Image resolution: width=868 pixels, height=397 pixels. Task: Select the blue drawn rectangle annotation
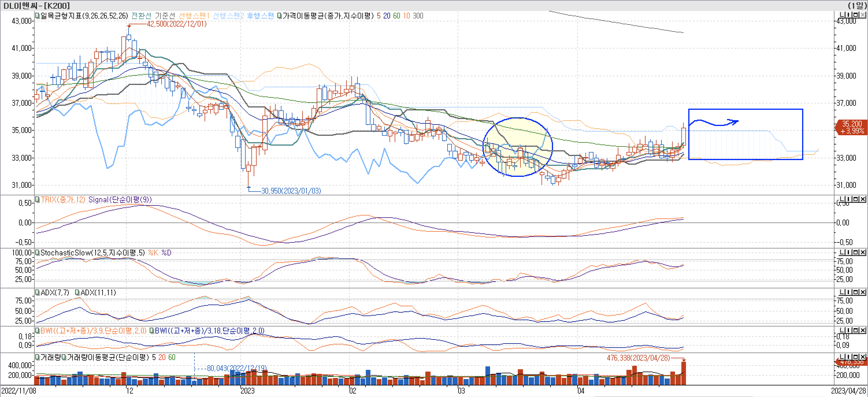coord(745,110)
